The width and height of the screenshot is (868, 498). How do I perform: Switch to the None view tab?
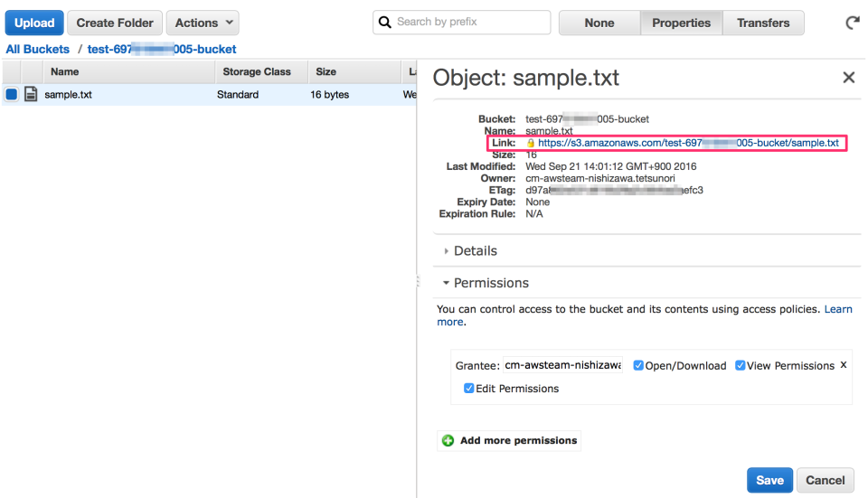(599, 23)
